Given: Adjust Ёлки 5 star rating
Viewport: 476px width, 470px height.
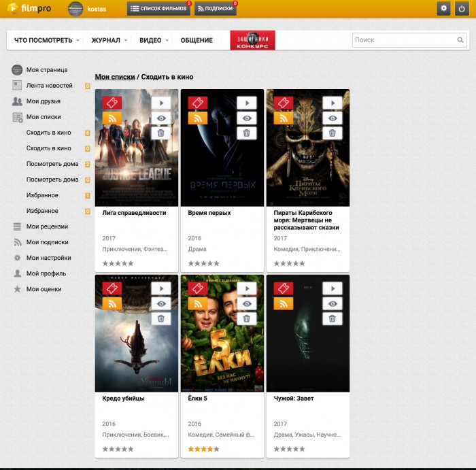Looking at the screenshot, I should (x=203, y=449).
